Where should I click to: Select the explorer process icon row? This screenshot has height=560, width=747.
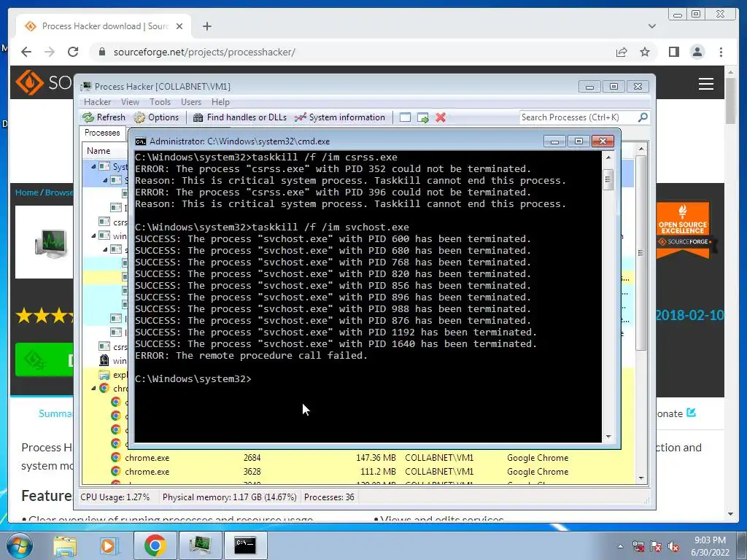coord(104,375)
